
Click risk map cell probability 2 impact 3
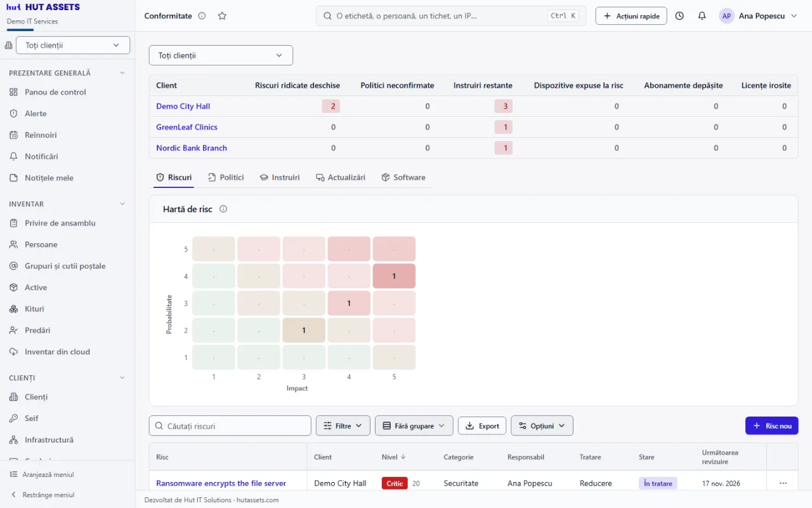pos(304,330)
